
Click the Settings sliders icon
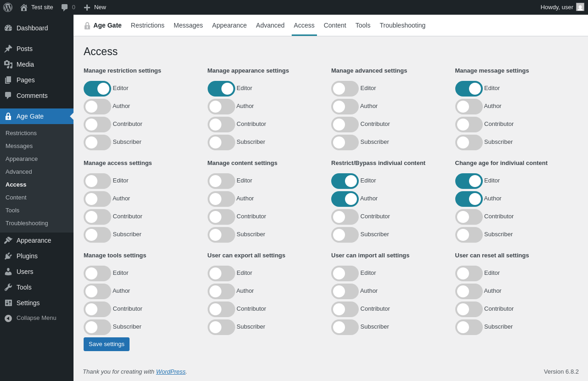8,303
